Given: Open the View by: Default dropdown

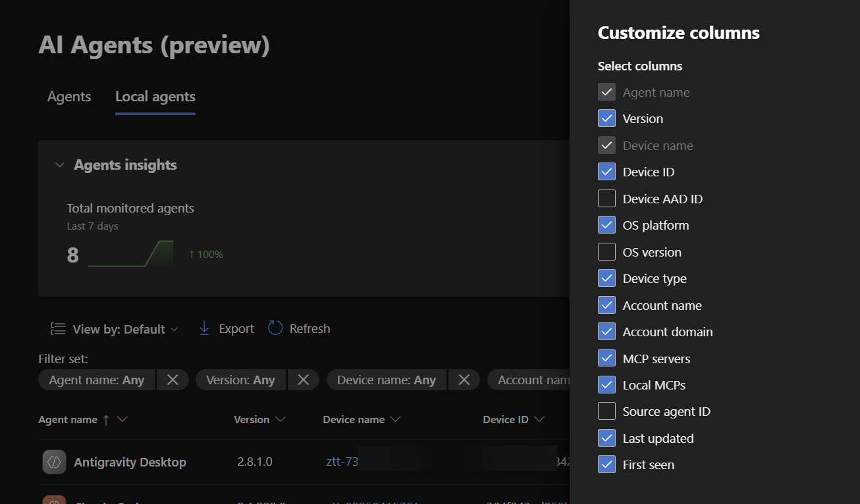Looking at the screenshot, I should [x=115, y=329].
